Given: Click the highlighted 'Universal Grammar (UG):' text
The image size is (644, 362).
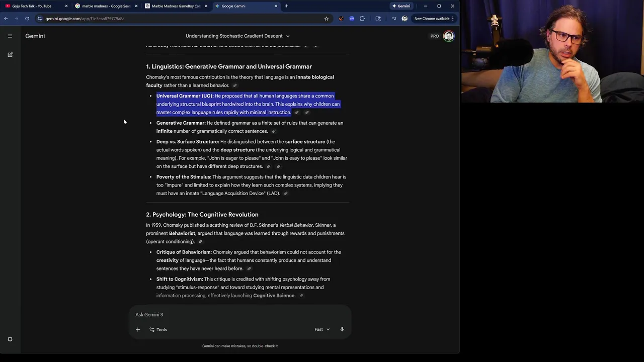Looking at the screenshot, I should [x=185, y=96].
